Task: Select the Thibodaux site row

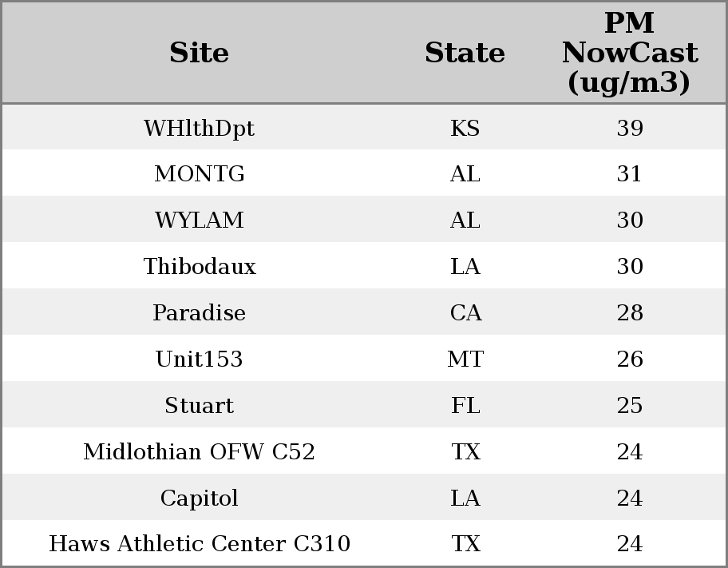Action: click(x=199, y=267)
